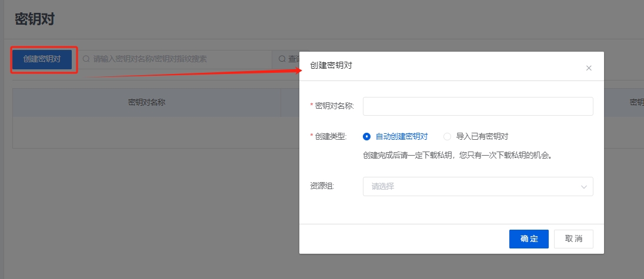Expand 资源组 list via chevron arrow

(583, 187)
